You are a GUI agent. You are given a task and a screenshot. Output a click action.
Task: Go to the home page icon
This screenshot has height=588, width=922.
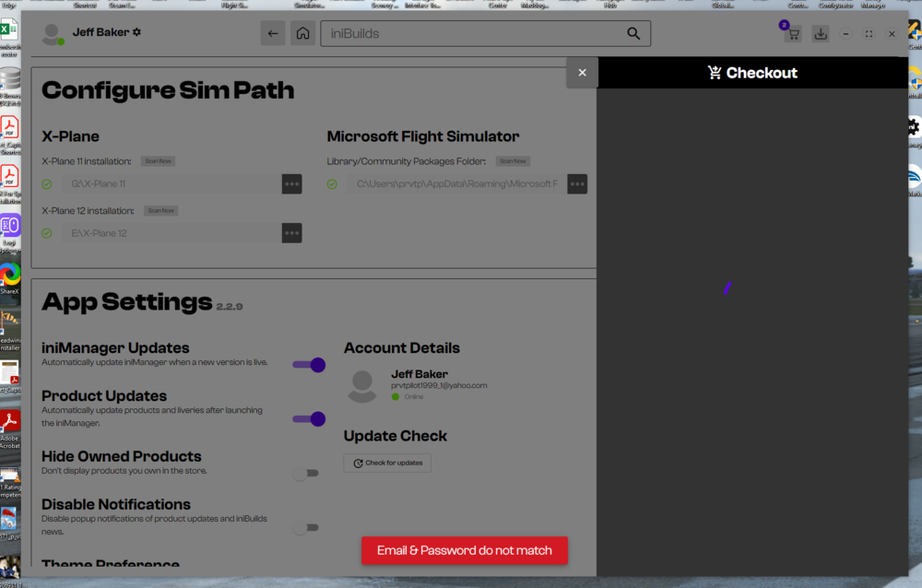click(x=302, y=34)
